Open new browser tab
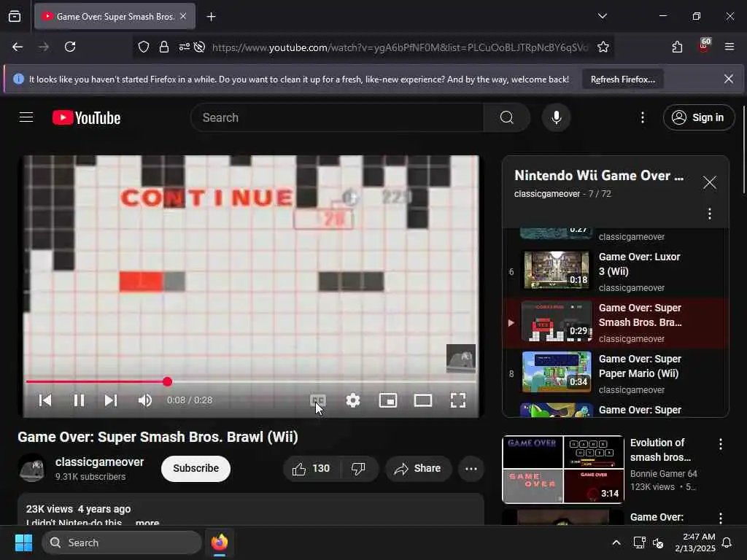747x560 pixels. coord(211,17)
